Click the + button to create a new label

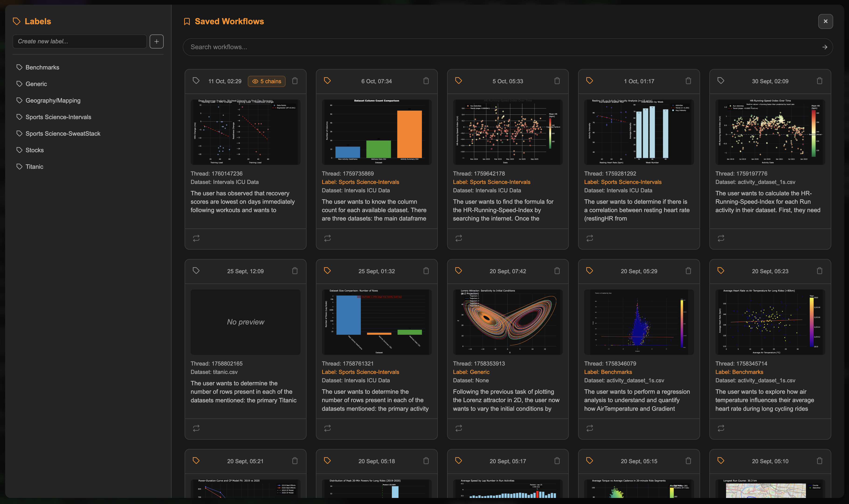pos(157,41)
